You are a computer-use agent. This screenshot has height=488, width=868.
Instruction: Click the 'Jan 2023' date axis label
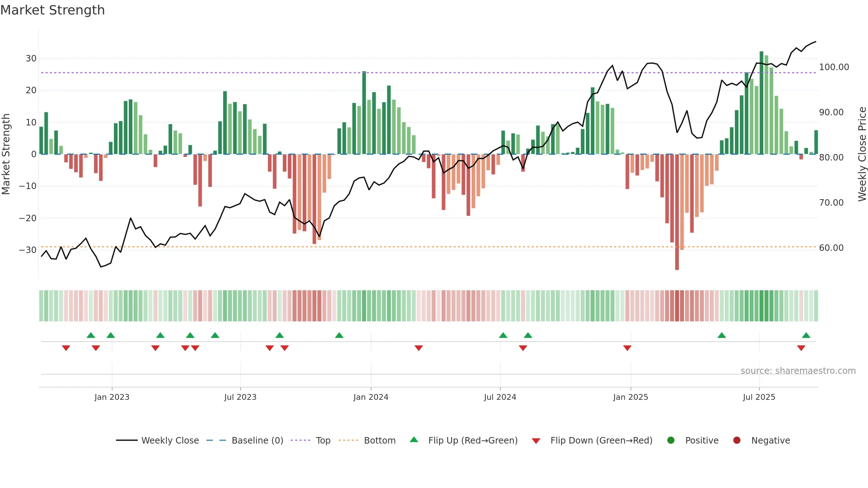(x=112, y=397)
